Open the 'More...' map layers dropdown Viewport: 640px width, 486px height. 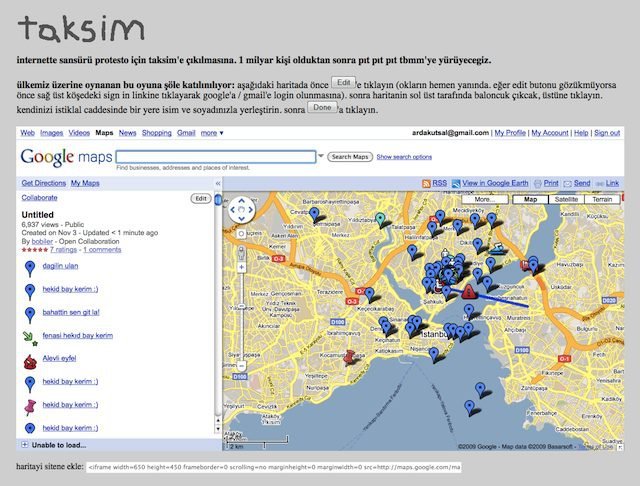(x=484, y=199)
